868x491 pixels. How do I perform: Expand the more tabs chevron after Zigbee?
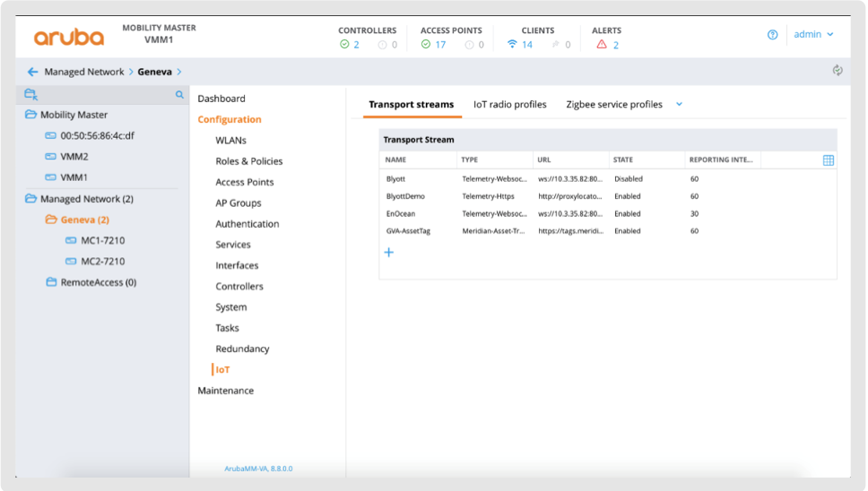tap(679, 105)
